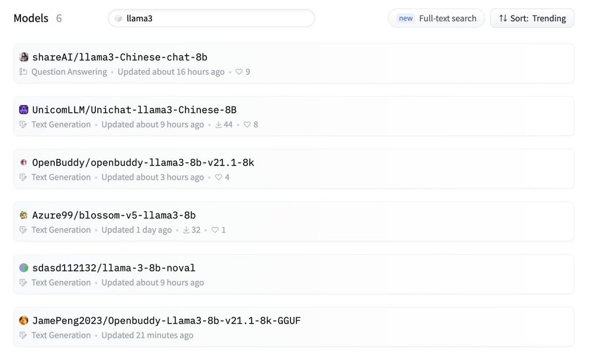Click the heart icon on shareAI model
The image size is (592, 364).
pos(239,72)
